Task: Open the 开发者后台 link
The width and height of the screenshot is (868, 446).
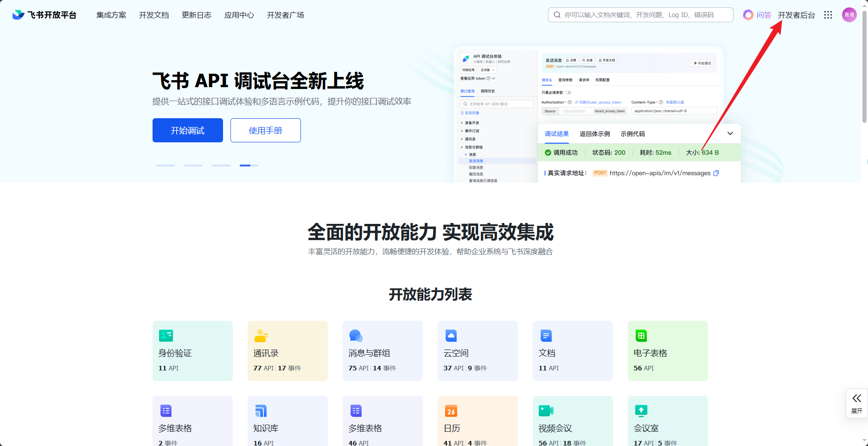Action: click(x=797, y=15)
